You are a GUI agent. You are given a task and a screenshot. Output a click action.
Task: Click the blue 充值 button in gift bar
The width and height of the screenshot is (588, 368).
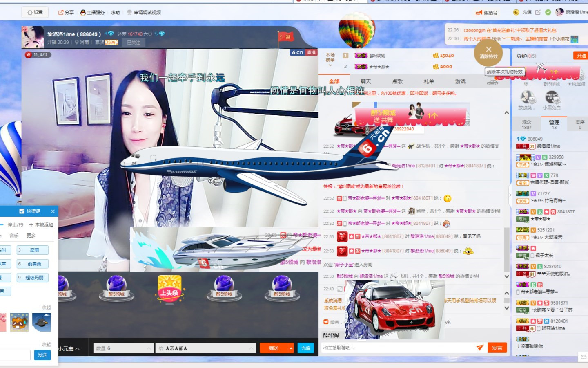tap(306, 348)
